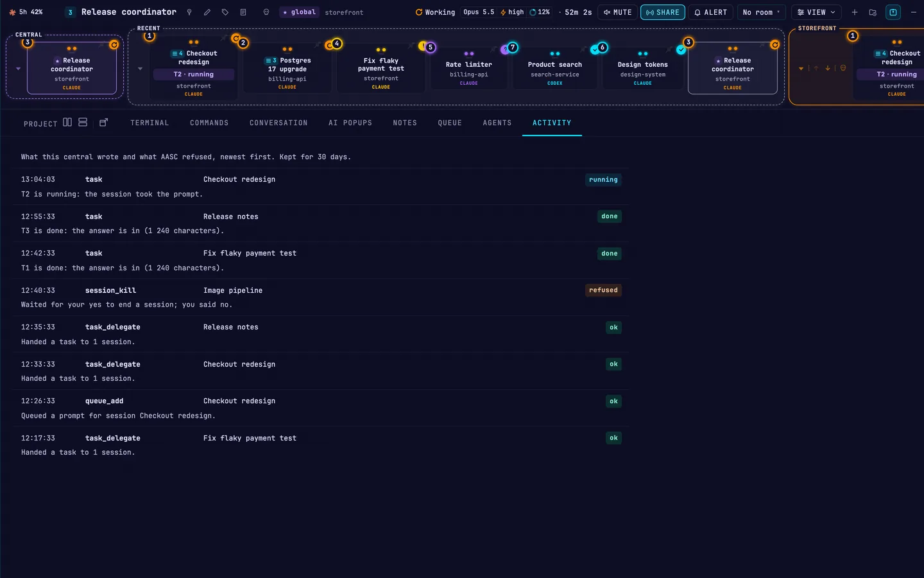Viewport: 924px width, 578px height.
Task: Select the stacked rows layout icon
Action: [x=83, y=122]
